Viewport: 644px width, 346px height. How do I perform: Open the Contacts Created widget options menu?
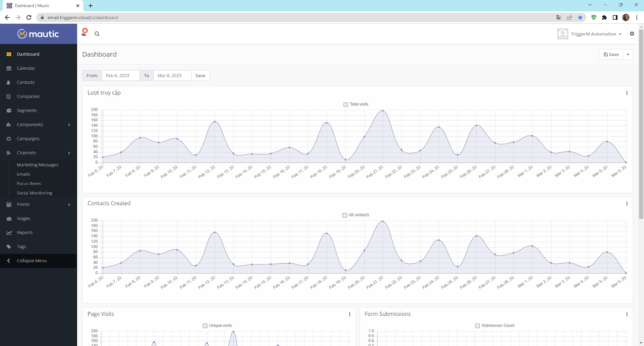627,204
